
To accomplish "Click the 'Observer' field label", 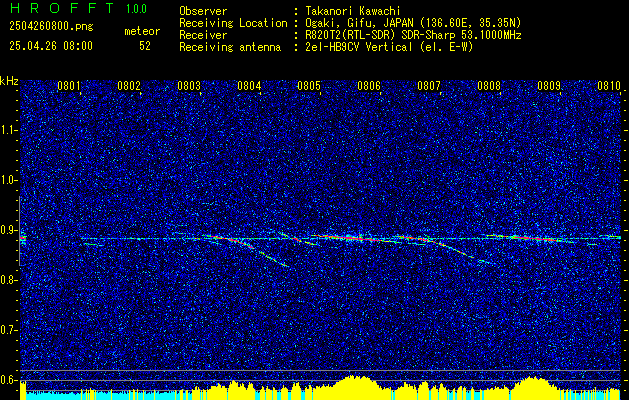I will (203, 11).
